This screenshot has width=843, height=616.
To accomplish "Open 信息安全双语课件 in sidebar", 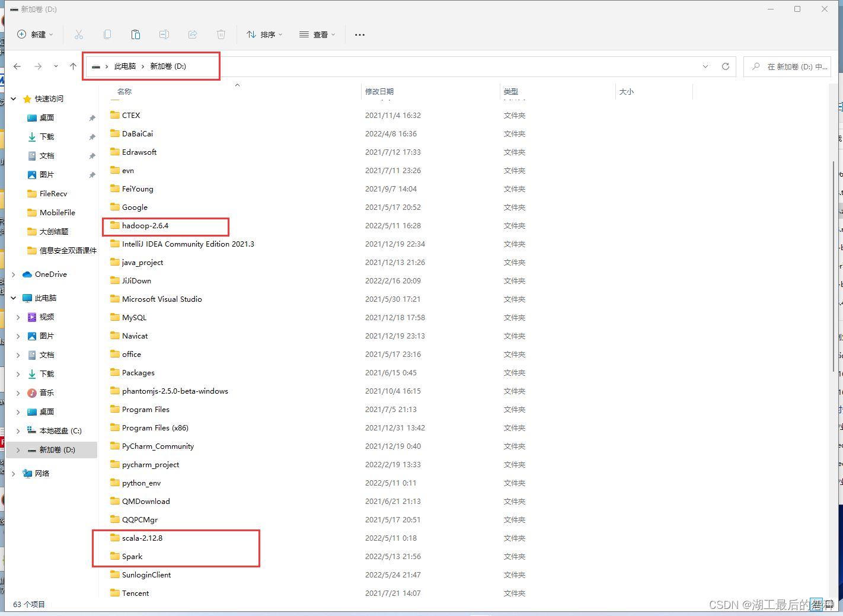I will tap(68, 251).
